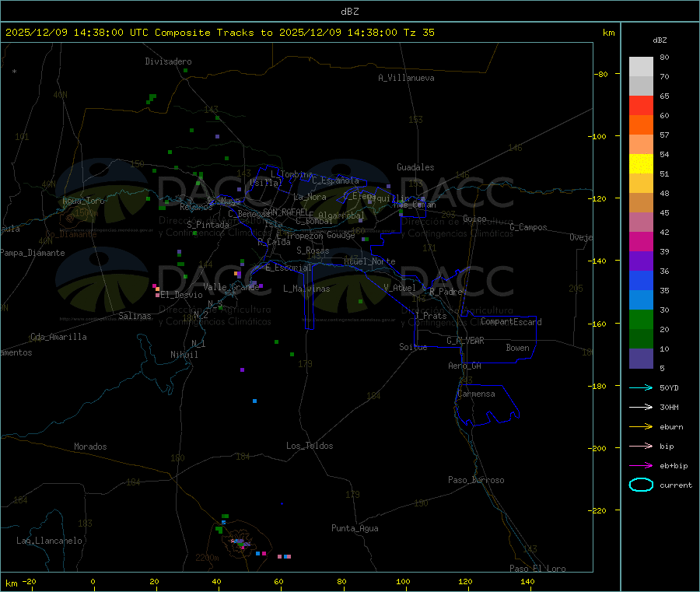Click the asterisk marker near top-left of map
The height and width of the screenshot is (592, 700).
(x=15, y=72)
